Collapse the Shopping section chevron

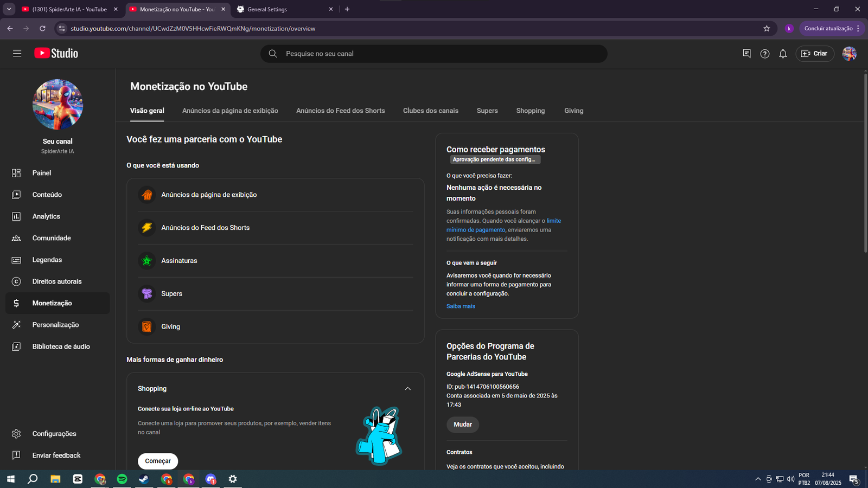[x=408, y=389]
